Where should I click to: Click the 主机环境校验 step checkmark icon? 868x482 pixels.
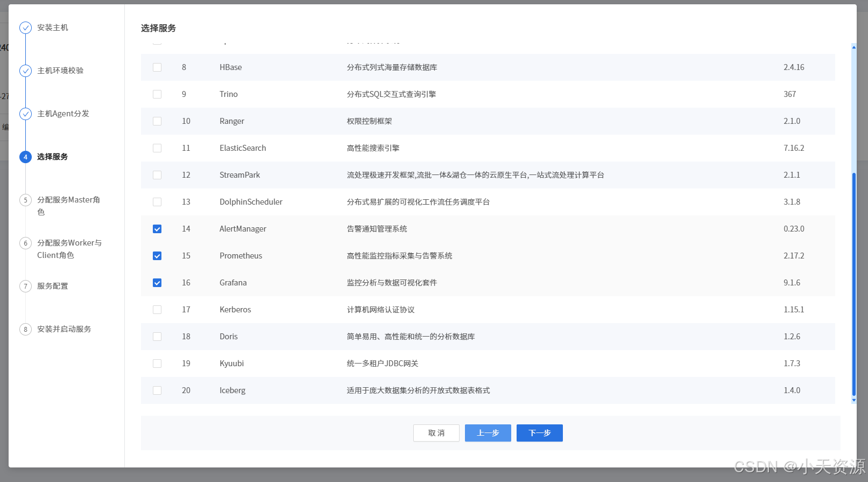[25, 71]
